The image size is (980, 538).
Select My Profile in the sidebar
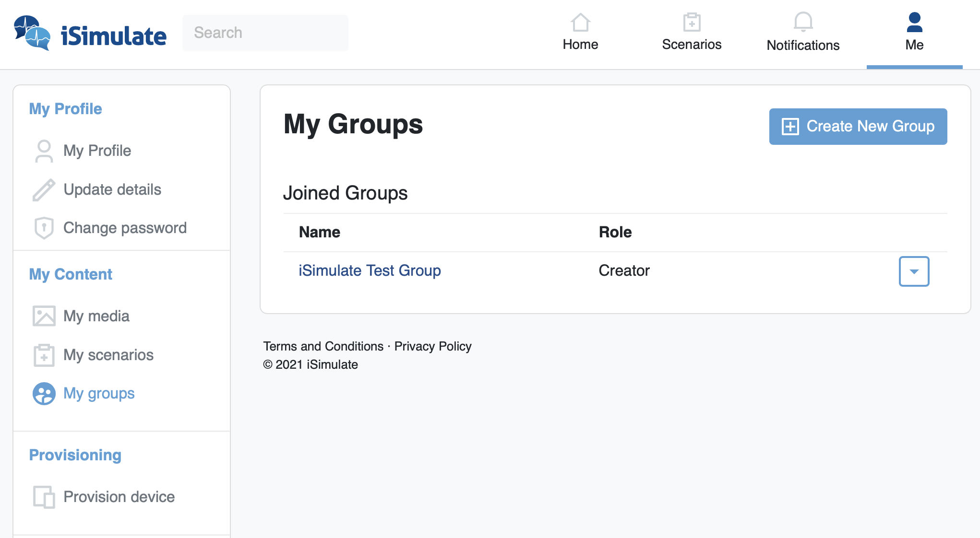pyautogui.click(x=97, y=151)
